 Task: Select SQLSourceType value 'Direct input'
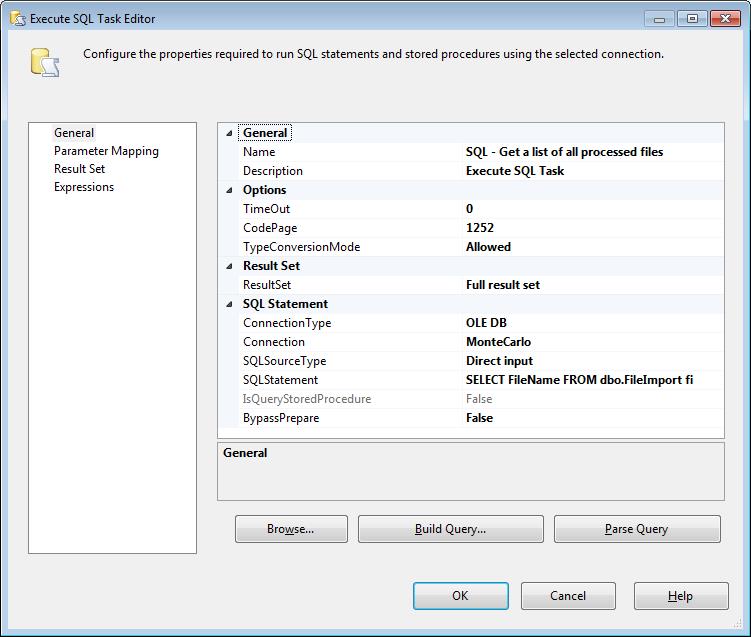point(592,361)
